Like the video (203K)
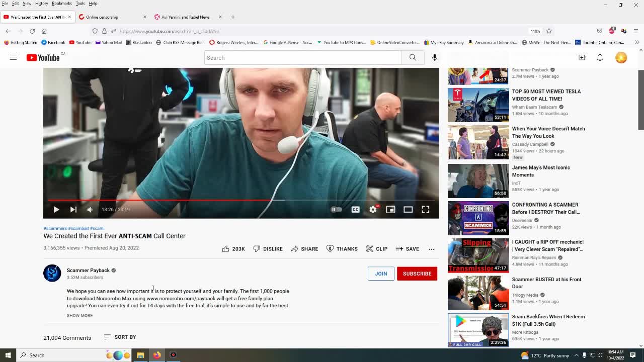644x362 pixels. [x=233, y=249]
